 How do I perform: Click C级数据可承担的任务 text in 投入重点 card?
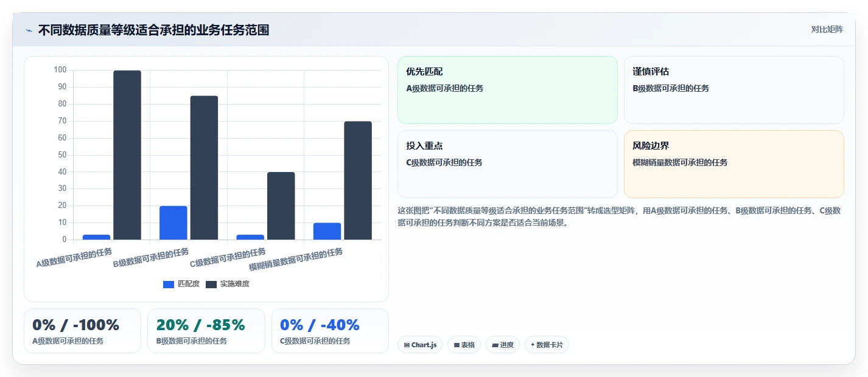pos(444,162)
